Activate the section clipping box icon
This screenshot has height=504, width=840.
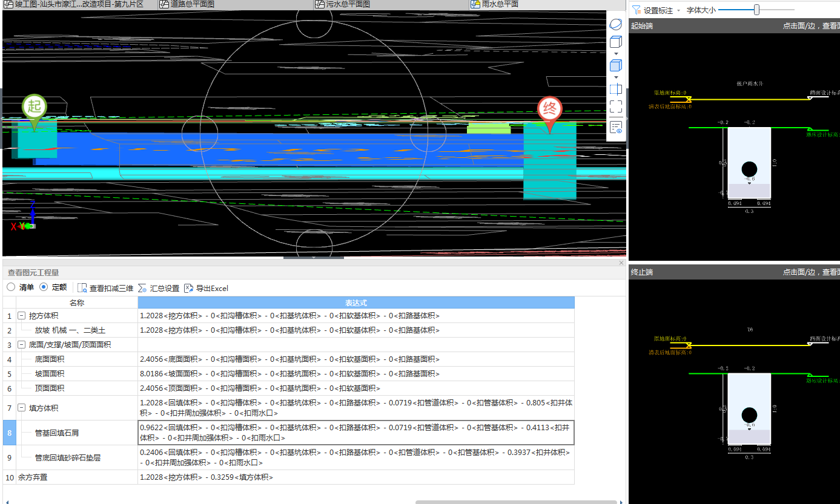tap(615, 90)
